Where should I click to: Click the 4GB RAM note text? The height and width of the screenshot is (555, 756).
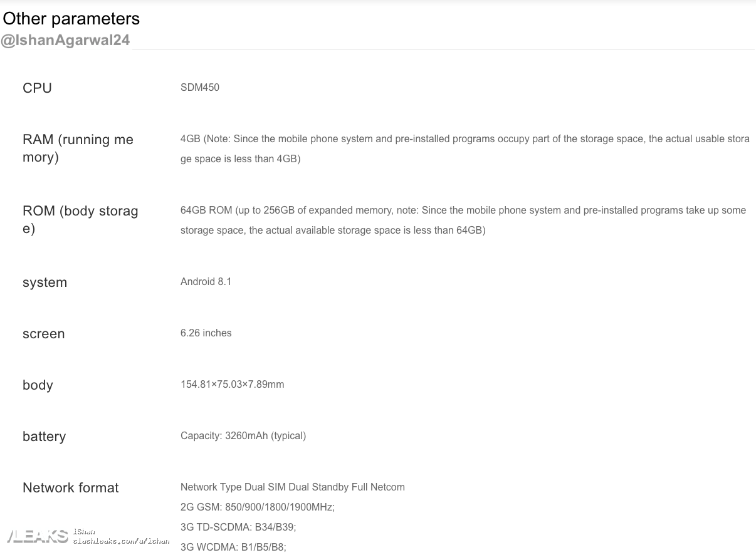(x=465, y=149)
